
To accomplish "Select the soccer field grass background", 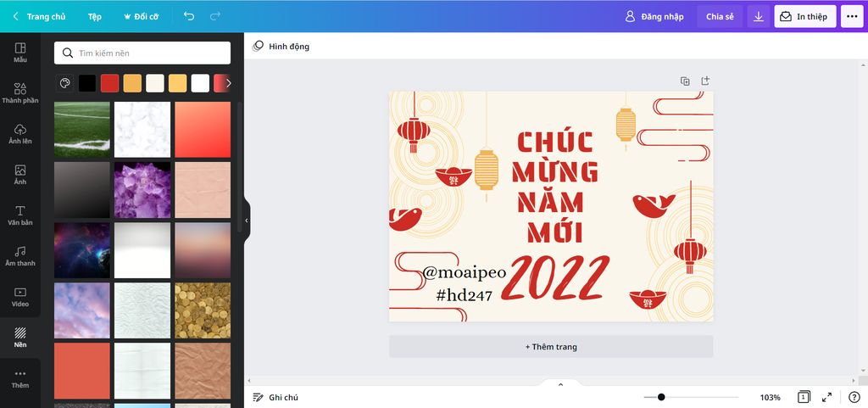I will click(x=82, y=130).
